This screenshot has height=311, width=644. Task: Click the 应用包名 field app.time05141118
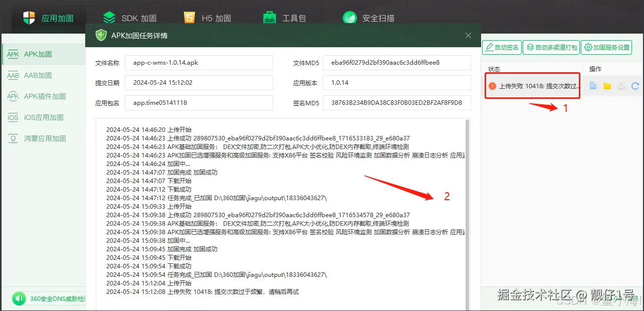[198, 103]
